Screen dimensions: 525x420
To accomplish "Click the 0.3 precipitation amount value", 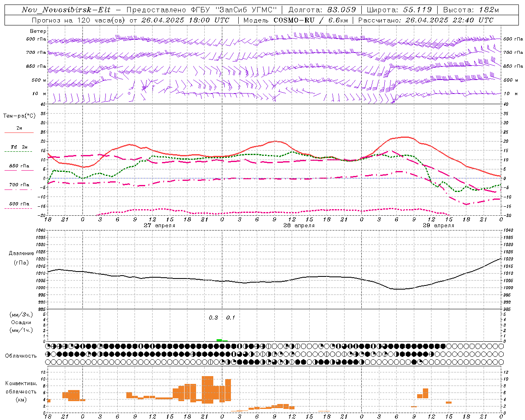I will click(x=213, y=318).
